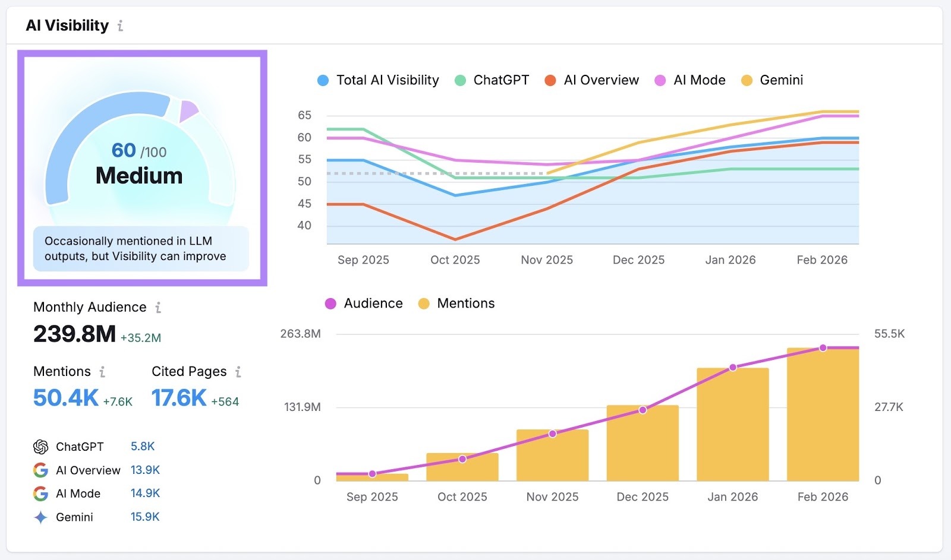Viewport: 951px width, 560px height.
Task: Click the Jan 2026 data point on the Audience line
Action: pyautogui.click(x=732, y=367)
